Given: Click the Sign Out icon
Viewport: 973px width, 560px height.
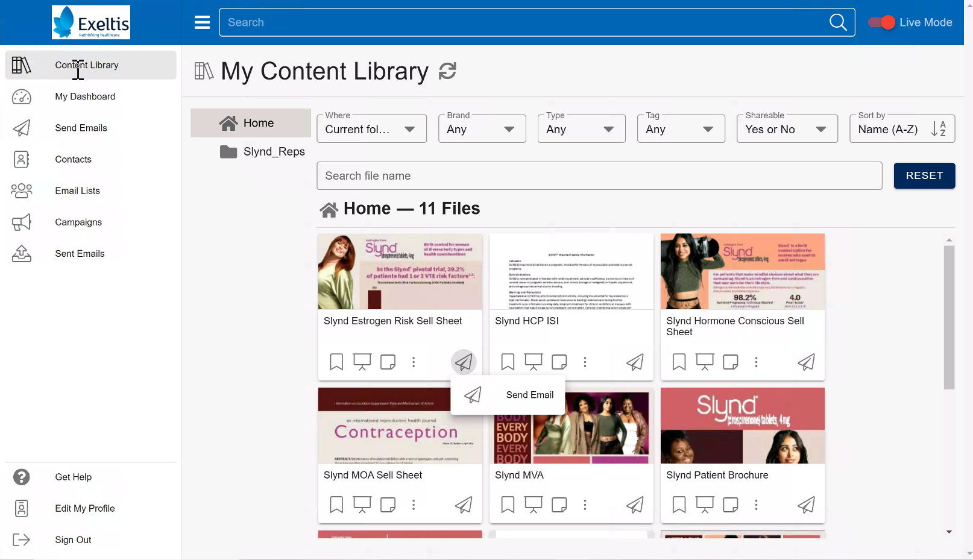Looking at the screenshot, I should click(x=22, y=540).
